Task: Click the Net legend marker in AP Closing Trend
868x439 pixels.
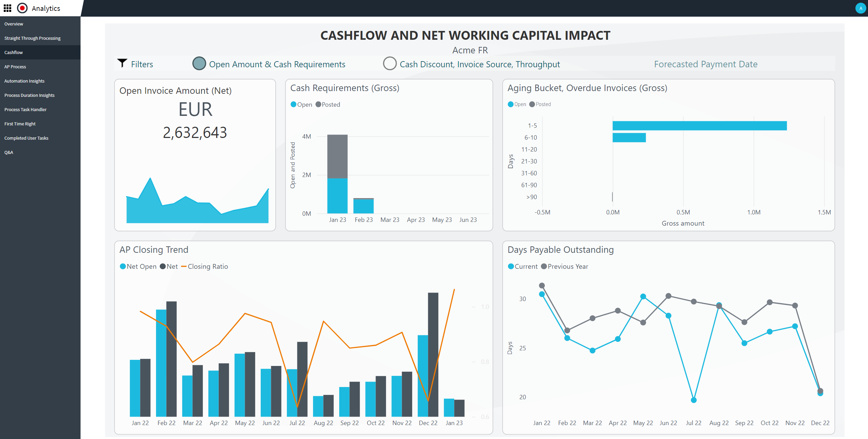Action: (x=163, y=266)
